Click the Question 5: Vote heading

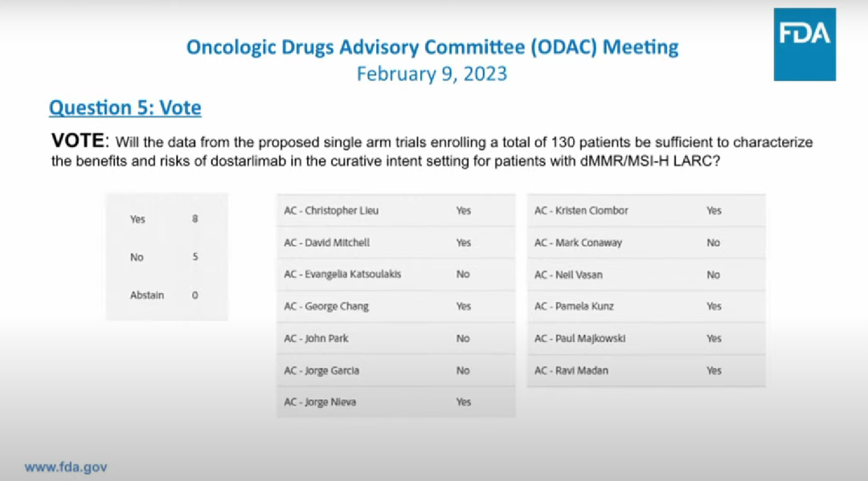(x=125, y=108)
